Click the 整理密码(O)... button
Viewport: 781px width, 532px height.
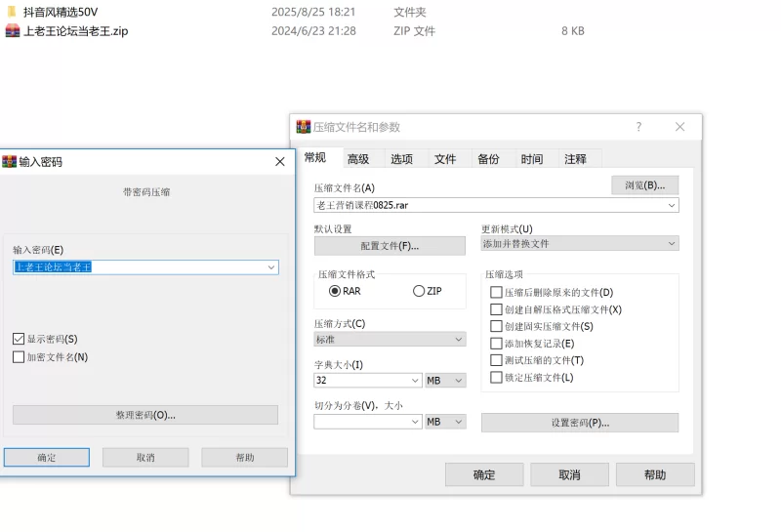click(x=145, y=415)
